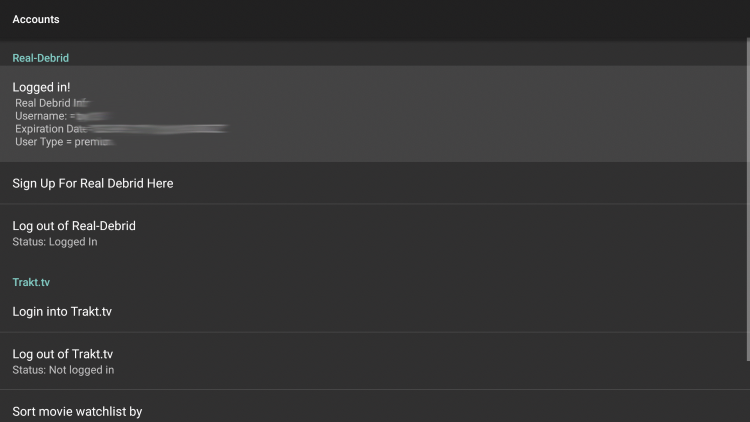Click the vertical scrollbar on the right
Screen dimensions: 750x422
click(x=748, y=200)
